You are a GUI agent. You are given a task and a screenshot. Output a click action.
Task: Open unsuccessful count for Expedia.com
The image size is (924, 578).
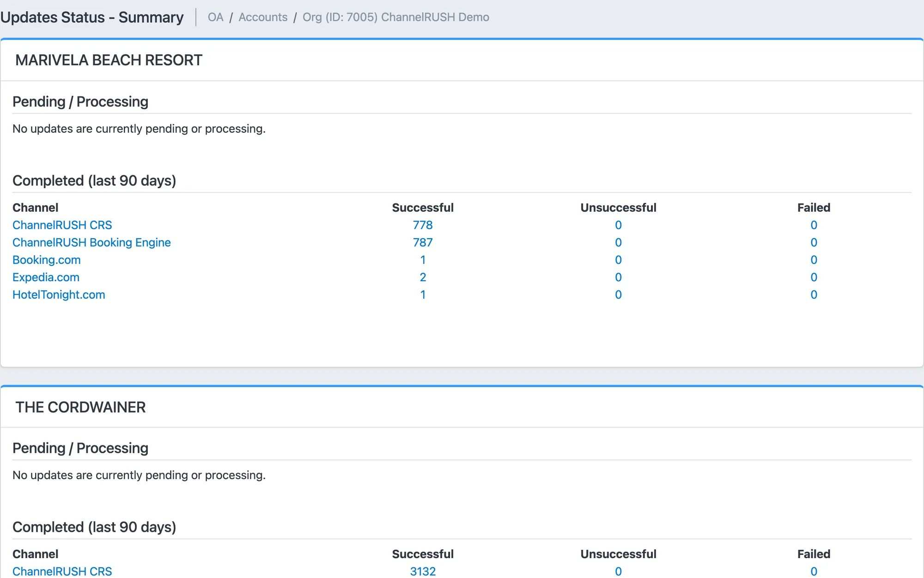click(618, 277)
